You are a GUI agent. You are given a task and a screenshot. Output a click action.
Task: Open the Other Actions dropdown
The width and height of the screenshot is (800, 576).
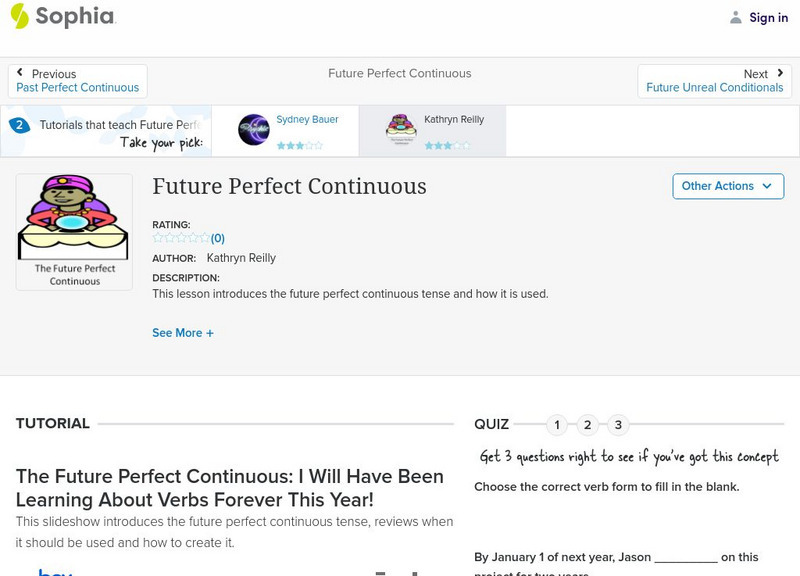click(727, 186)
